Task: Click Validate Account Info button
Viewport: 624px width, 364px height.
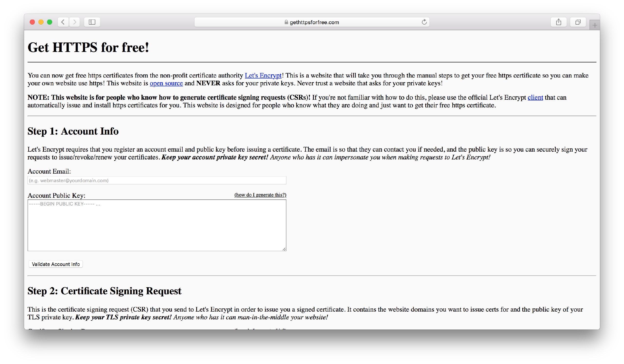Action: tap(56, 264)
